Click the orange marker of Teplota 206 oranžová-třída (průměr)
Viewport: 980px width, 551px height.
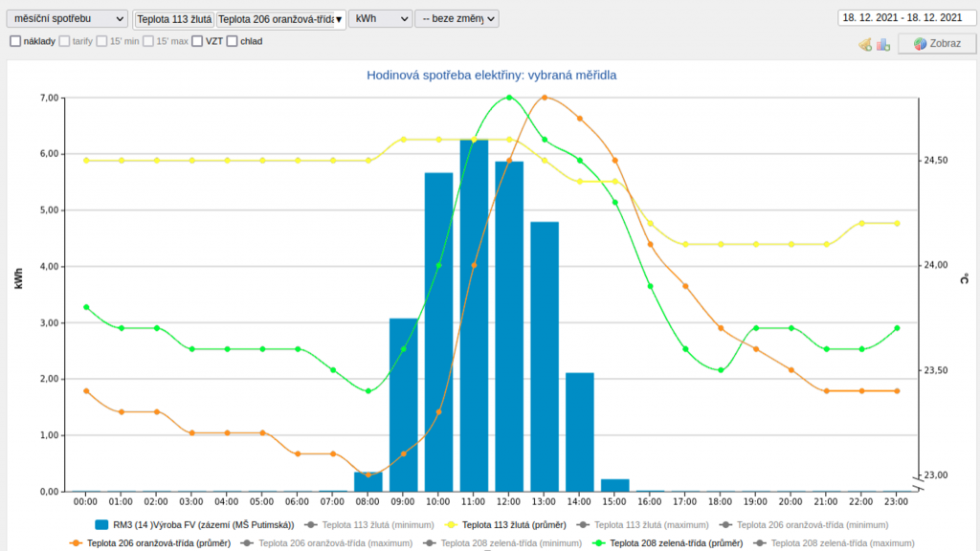76,543
